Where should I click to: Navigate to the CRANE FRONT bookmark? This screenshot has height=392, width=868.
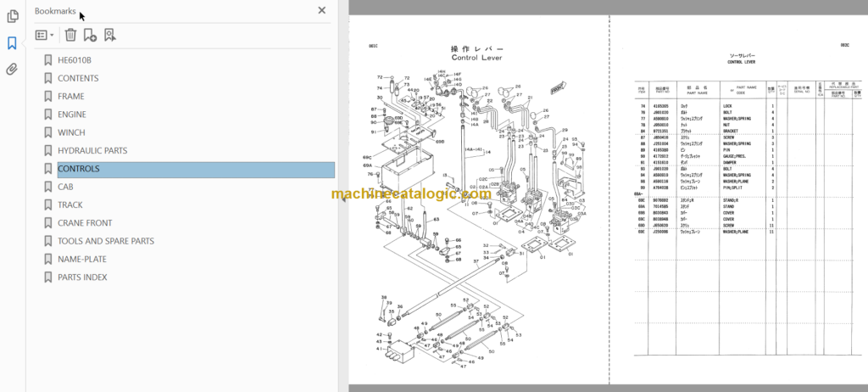(x=85, y=223)
